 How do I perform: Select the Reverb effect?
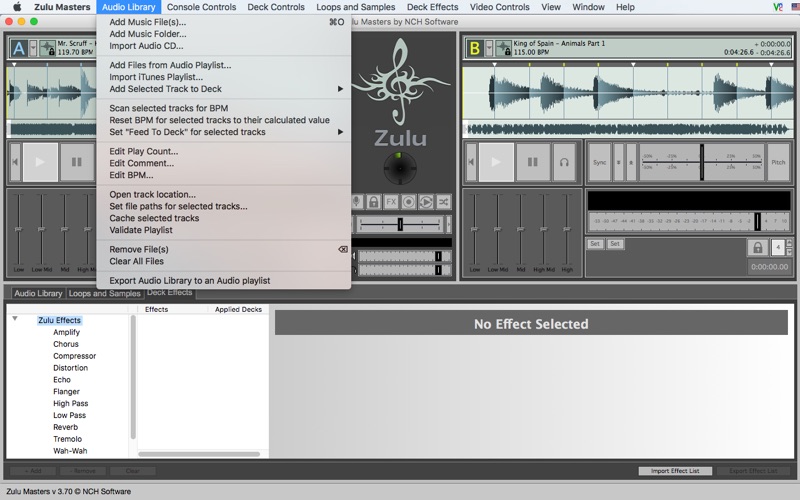point(65,427)
